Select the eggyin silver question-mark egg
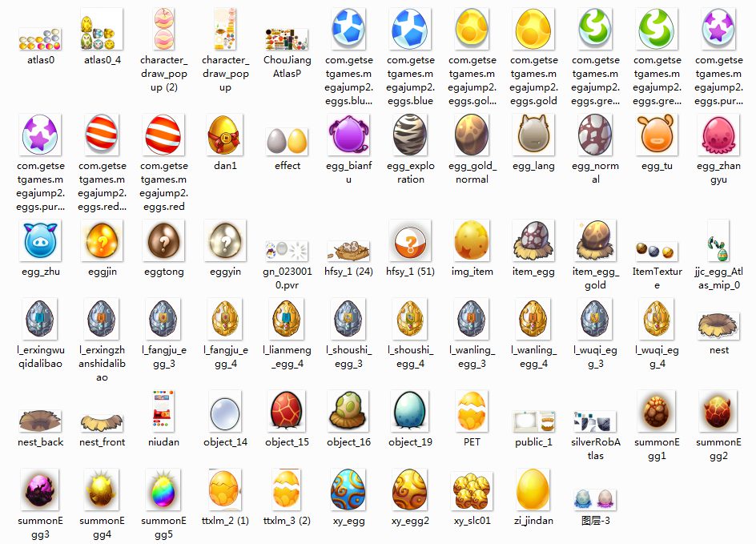This screenshot has width=756, height=544. pyautogui.click(x=225, y=240)
